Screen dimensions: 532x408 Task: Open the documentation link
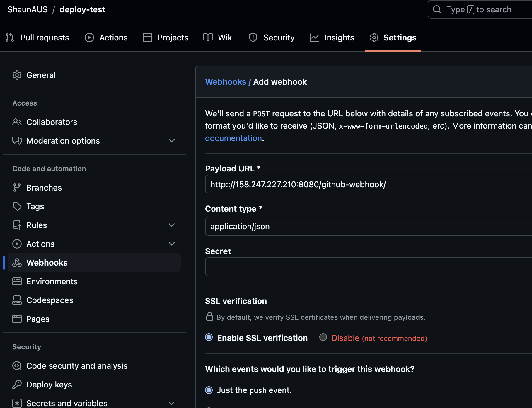click(233, 138)
